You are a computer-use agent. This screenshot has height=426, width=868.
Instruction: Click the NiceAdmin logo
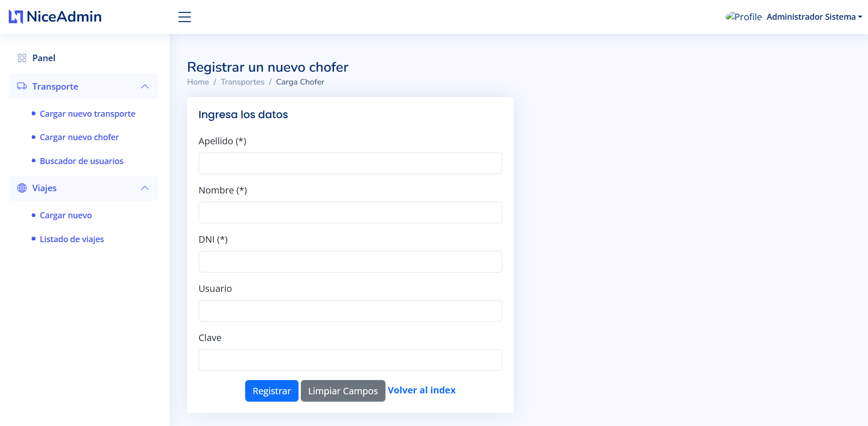(x=55, y=17)
